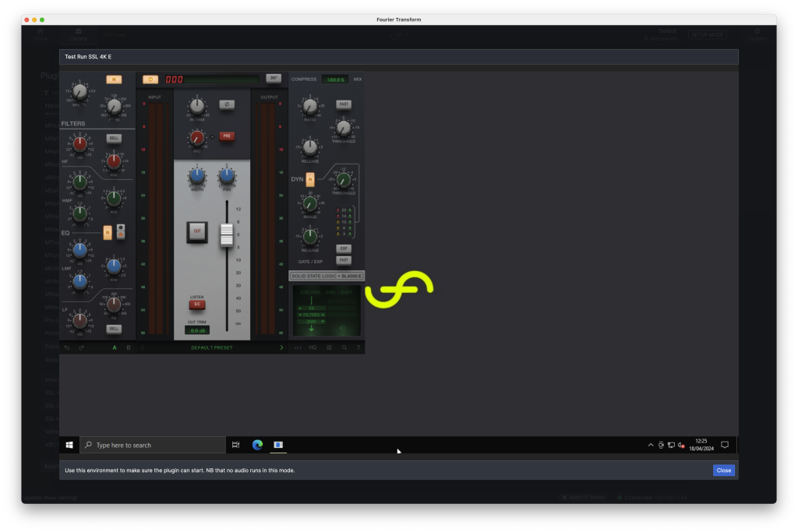Image resolution: width=798 pixels, height=532 pixels.
Task: Click the gate RANGE knob
Action: click(x=310, y=204)
